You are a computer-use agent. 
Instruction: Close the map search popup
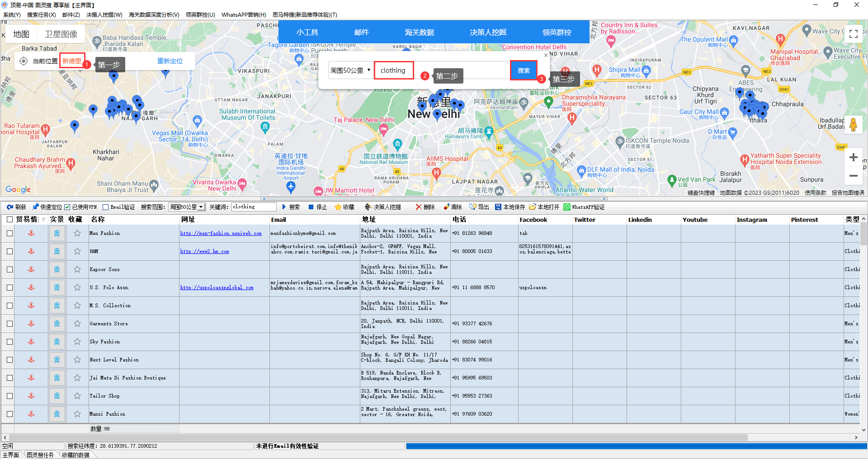546,55
